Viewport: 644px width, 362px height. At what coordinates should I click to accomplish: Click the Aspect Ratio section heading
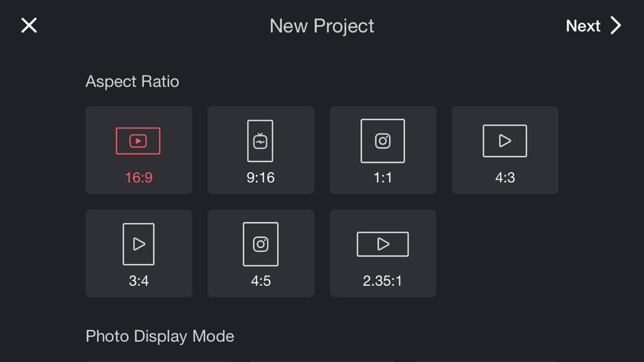132,81
